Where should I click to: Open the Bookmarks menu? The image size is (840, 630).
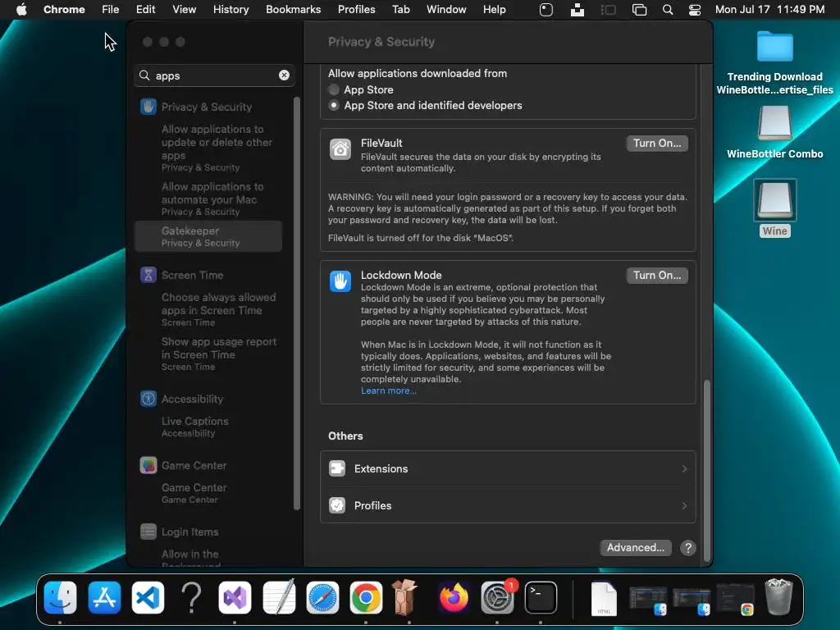click(293, 9)
